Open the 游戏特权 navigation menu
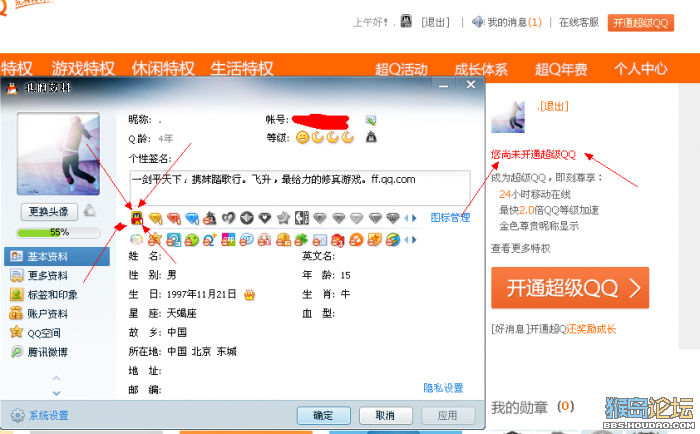Viewport: 700px width, 434px height. 83,68
